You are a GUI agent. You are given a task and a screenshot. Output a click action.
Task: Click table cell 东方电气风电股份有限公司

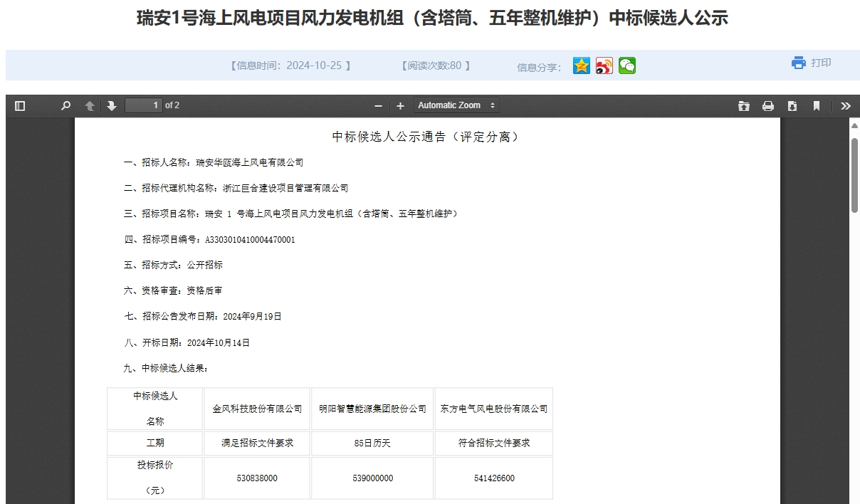pos(494,409)
